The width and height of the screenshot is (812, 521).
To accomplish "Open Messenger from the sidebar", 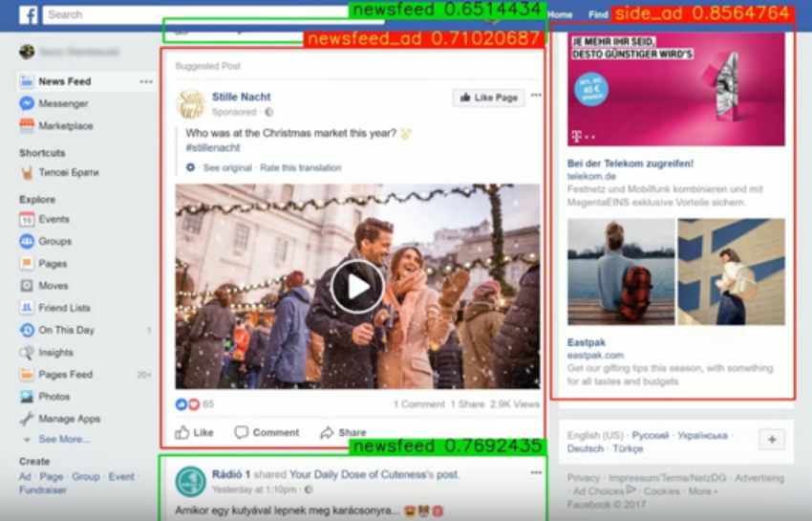I will click(x=63, y=103).
